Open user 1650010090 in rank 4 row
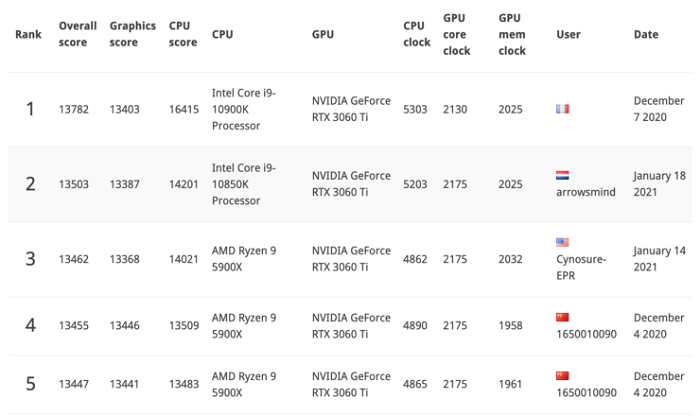 [x=585, y=333]
